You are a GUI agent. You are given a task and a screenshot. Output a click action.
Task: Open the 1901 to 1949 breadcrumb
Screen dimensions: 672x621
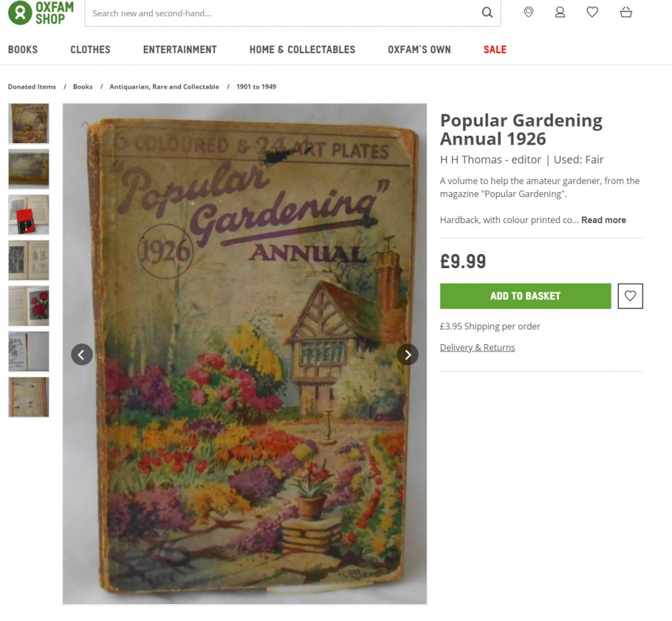(x=256, y=87)
